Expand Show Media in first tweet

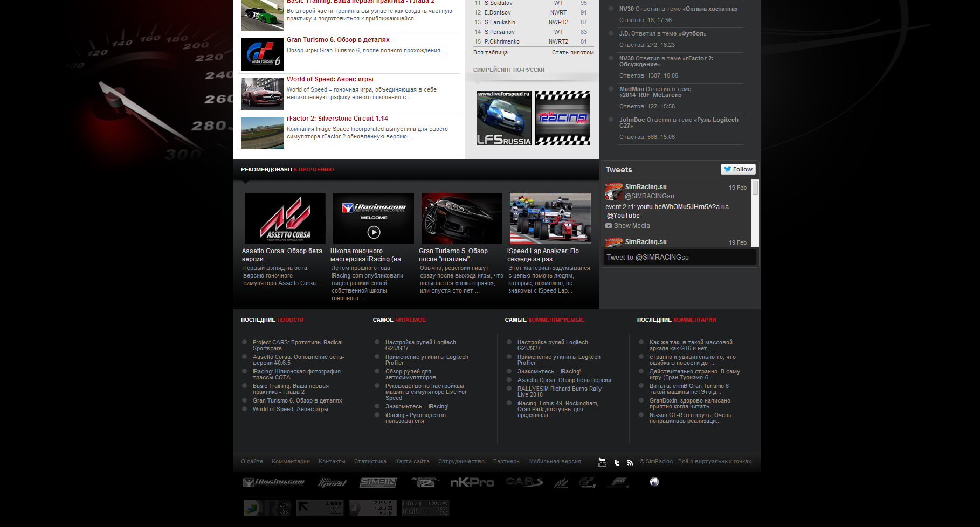pyautogui.click(x=631, y=226)
